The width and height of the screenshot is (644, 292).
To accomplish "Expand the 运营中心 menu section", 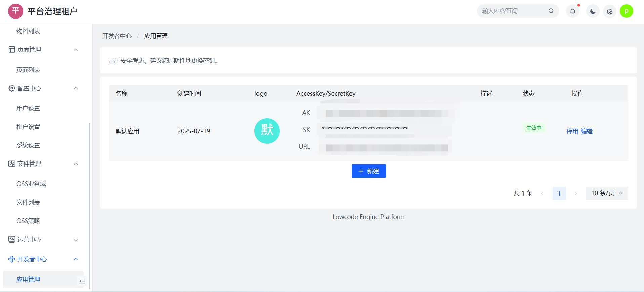I will [x=76, y=240].
